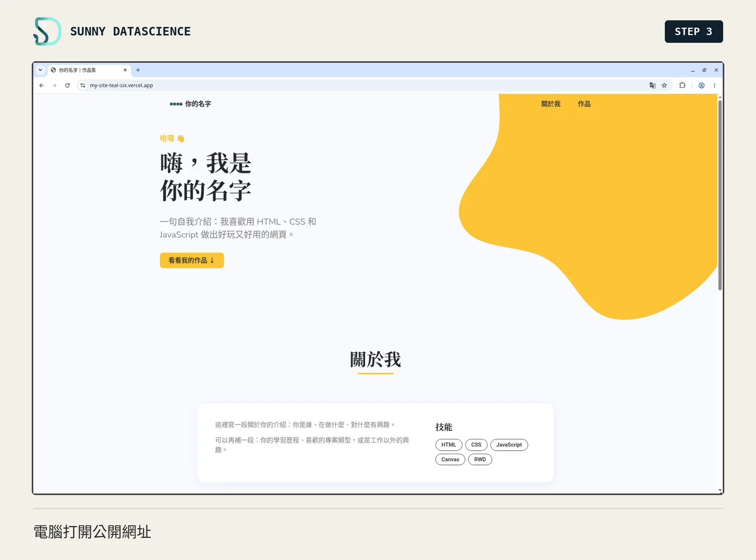This screenshot has height=560, width=756.
Task: Click the page vertical scrollbar thumb
Action: (x=720, y=195)
